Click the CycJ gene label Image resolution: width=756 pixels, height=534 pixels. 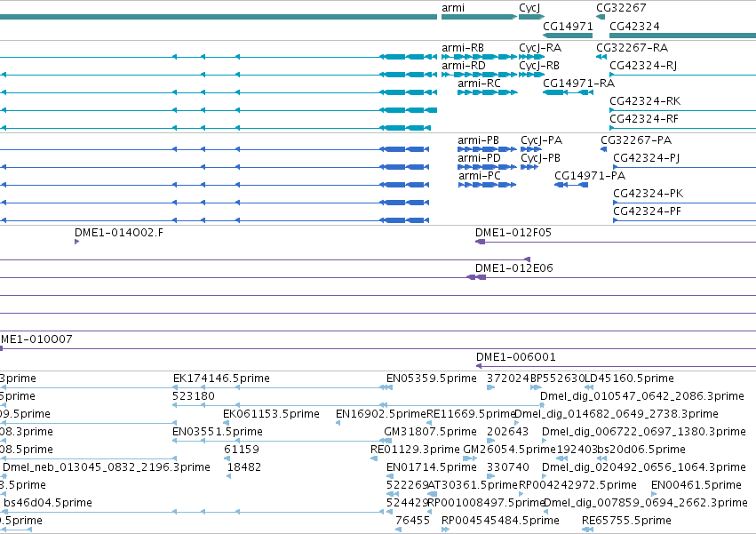[x=529, y=8]
